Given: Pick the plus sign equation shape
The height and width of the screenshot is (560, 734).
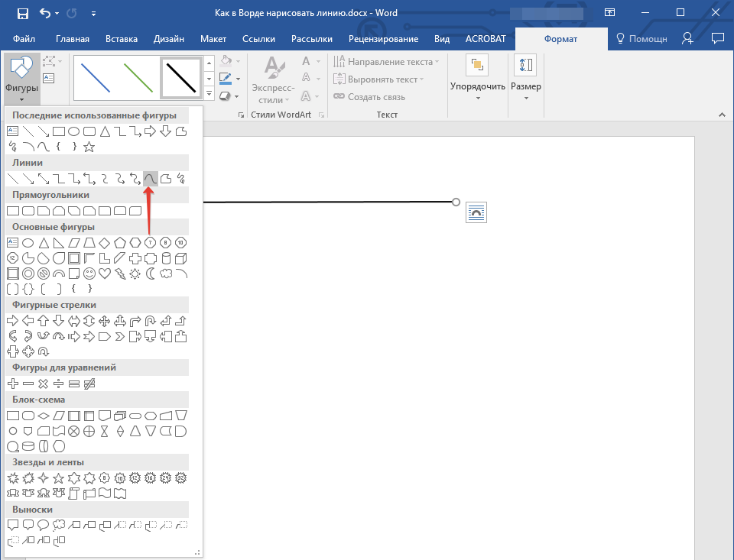Looking at the screenshot, I should tap(13, 384).
